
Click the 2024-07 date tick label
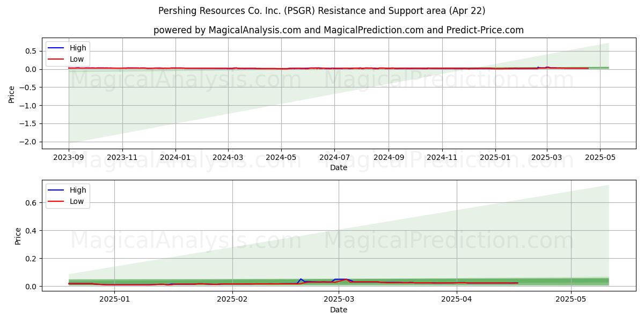pos(334,158)
